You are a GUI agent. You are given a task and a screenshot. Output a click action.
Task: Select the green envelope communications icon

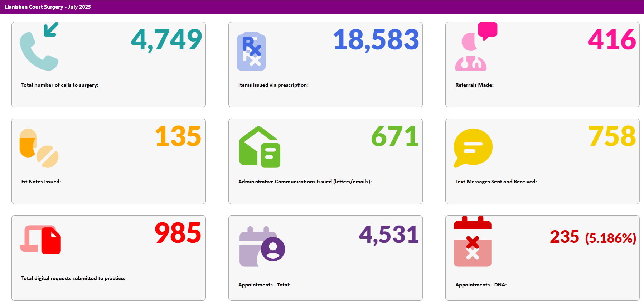click(260, 147)
